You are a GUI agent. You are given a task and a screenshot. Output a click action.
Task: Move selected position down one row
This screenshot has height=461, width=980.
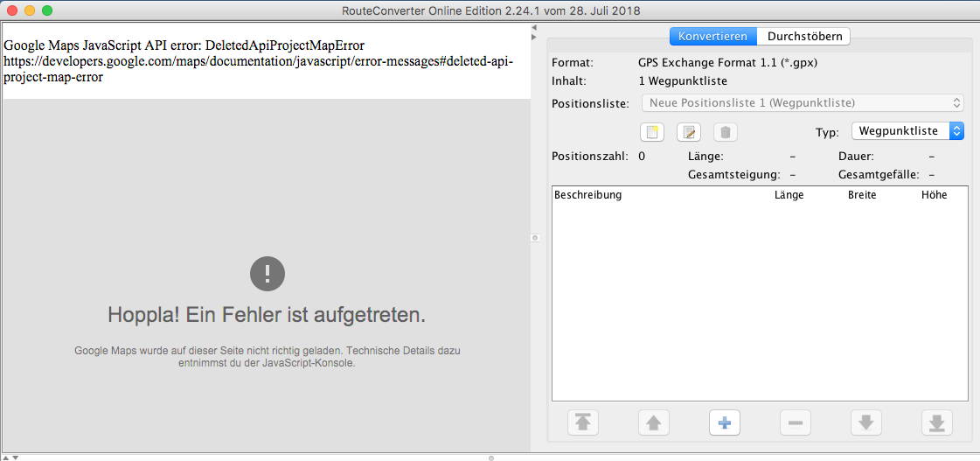point(865,423)
